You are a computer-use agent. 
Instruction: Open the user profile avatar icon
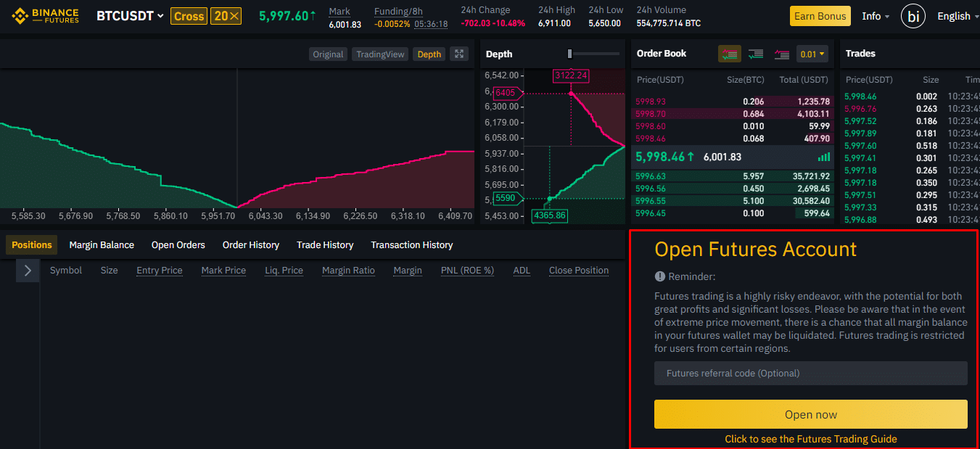[913, 16]
